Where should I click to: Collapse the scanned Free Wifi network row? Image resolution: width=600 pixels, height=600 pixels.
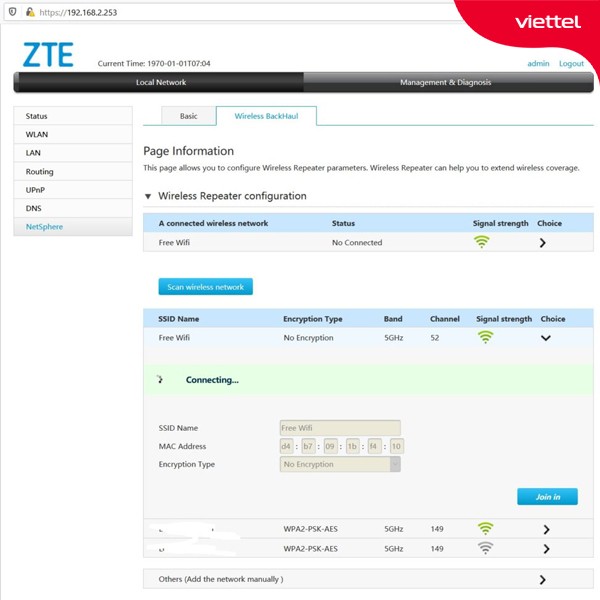[x=545, y=338]
